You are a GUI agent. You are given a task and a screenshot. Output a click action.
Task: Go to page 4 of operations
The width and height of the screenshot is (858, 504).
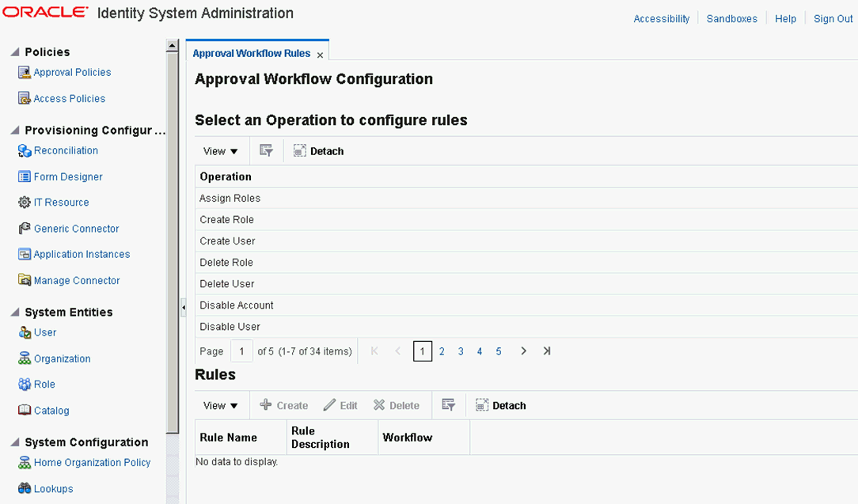(480, 351)
